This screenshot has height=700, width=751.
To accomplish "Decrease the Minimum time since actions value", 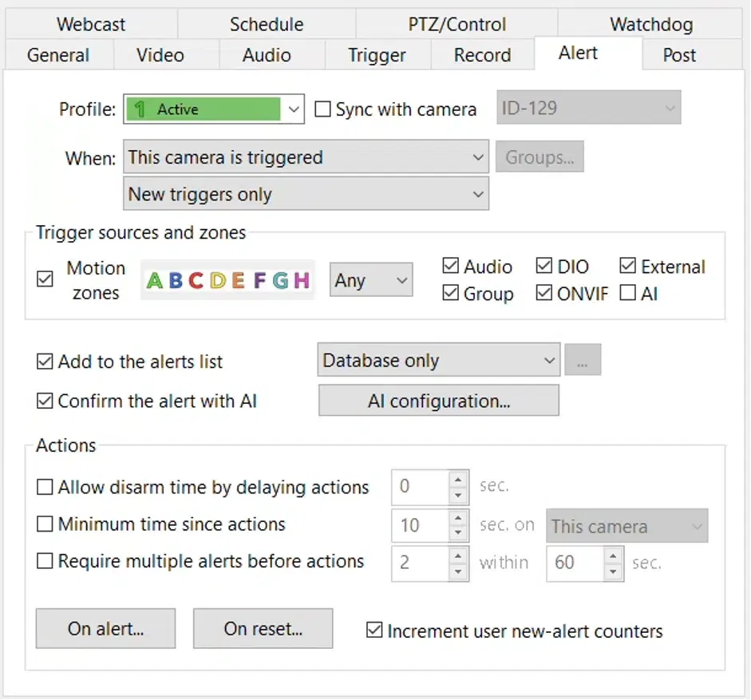I will tap(458, 532).
